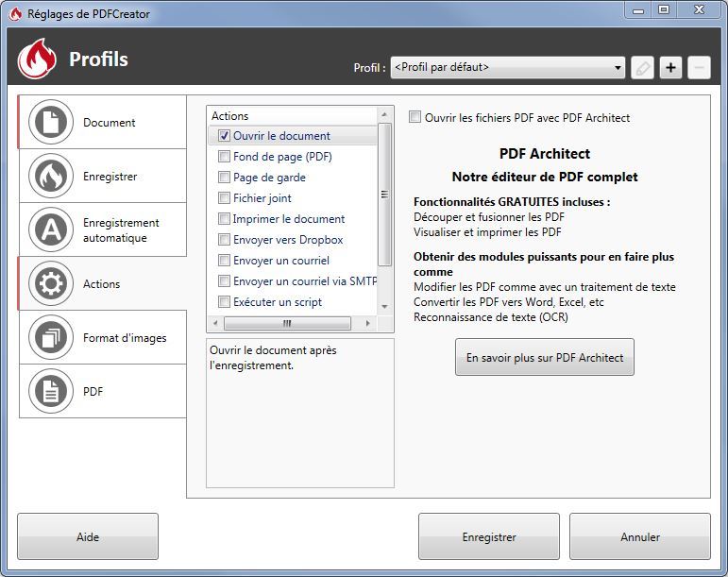The image size is (728, 577).
Task: Open Enregistrement automatique tab
Action: (102, 229)
